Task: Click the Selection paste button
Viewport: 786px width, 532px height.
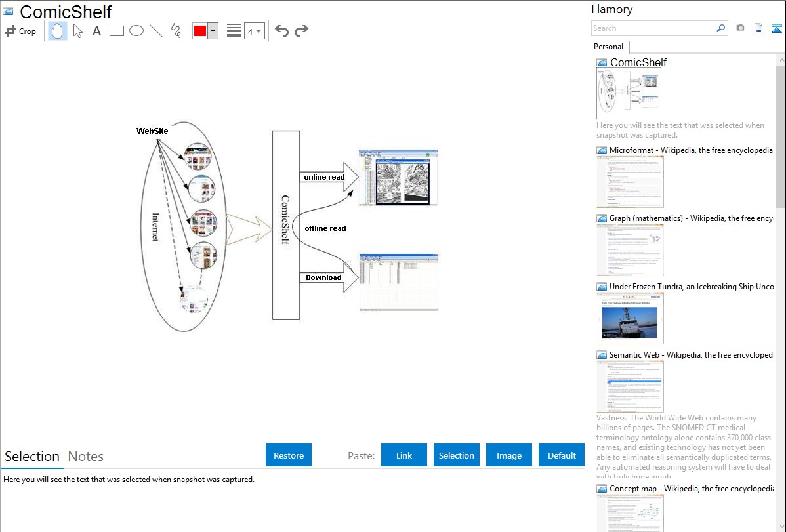Action: (457, 455)
